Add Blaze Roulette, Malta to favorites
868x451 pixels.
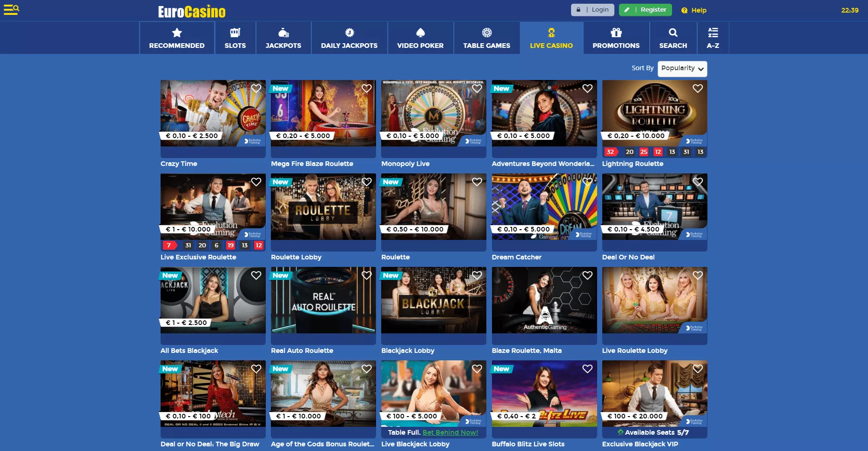[587, 275]
